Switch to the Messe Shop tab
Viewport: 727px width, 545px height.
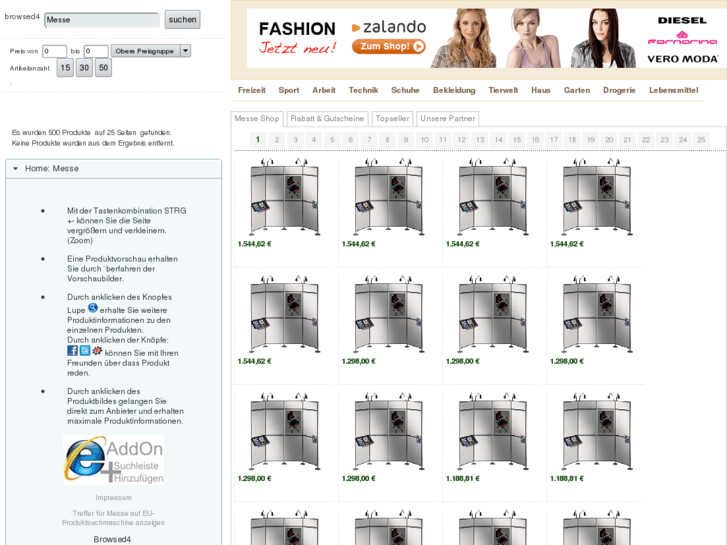click(x=257, y=119)
